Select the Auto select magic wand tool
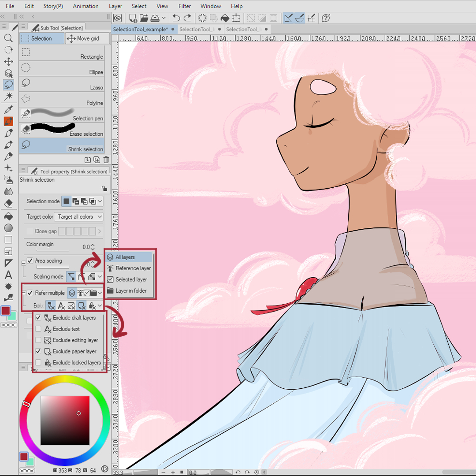This screenshot has width=476, height=476. (8, 96)
